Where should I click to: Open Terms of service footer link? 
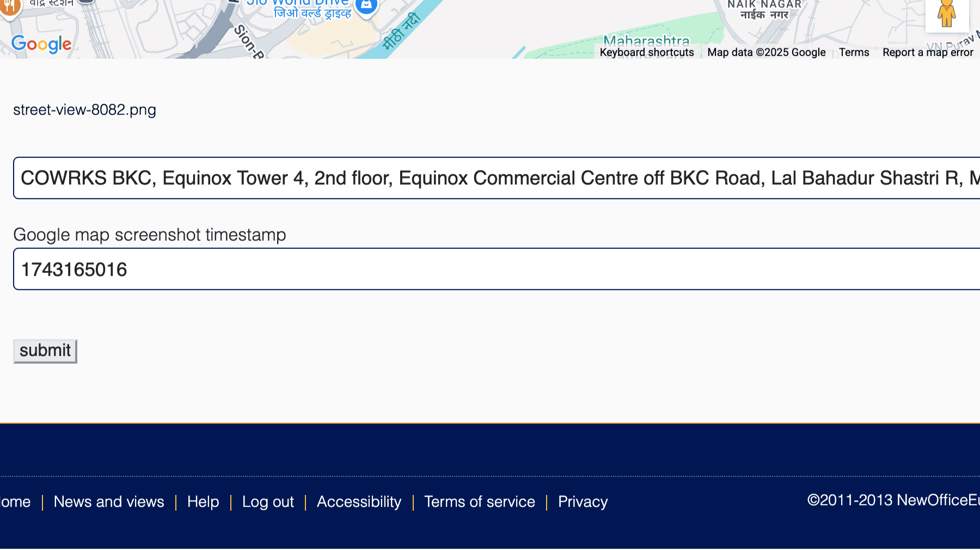[480, 502]
